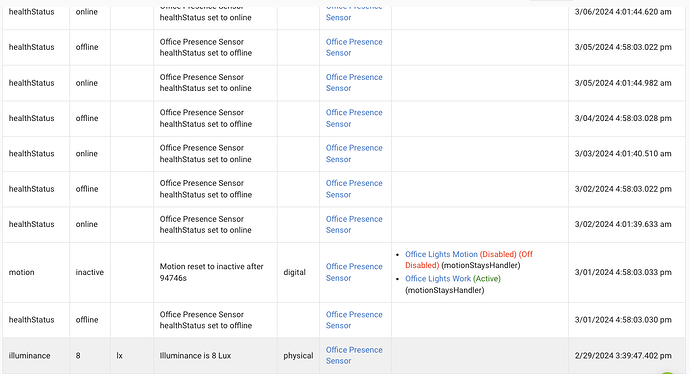Open sensor link for 3/05/2024 4:01:44.982 am event

point(354,82)
